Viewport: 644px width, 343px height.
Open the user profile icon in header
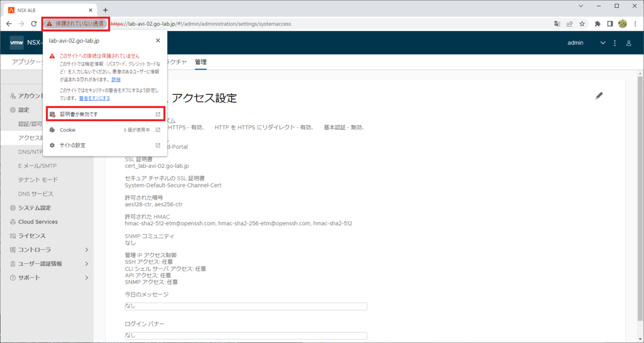pos(628,43)
